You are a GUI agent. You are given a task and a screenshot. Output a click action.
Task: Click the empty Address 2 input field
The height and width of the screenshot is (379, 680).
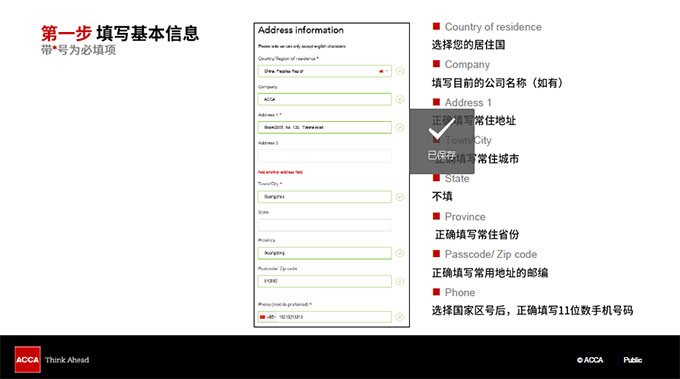pos(324,156)
